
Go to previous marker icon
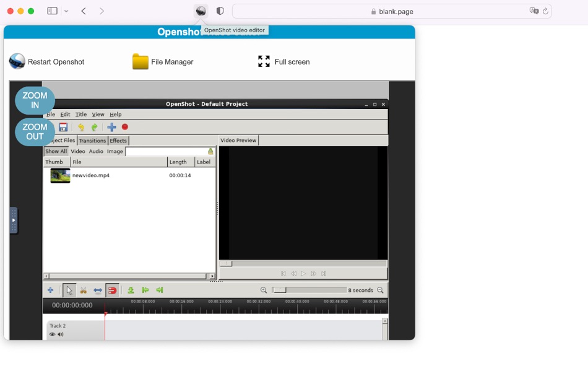(x=145, y=291)
